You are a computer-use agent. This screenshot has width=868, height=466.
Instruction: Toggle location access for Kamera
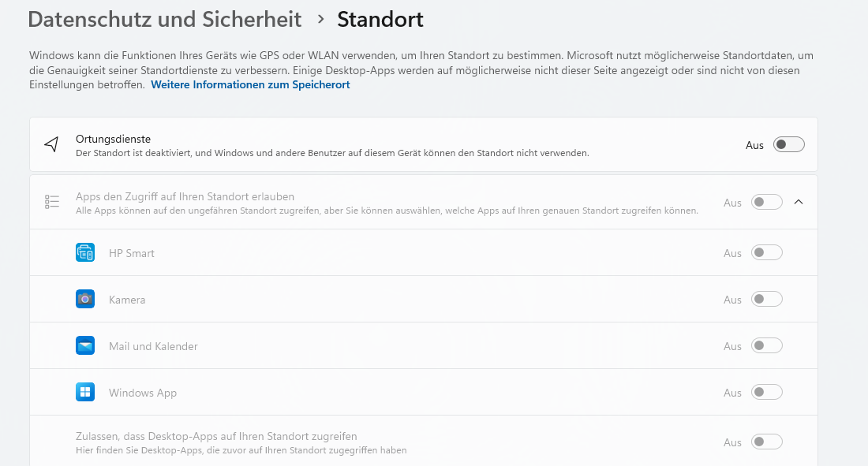pyautogui.click(x=766, y=300)
